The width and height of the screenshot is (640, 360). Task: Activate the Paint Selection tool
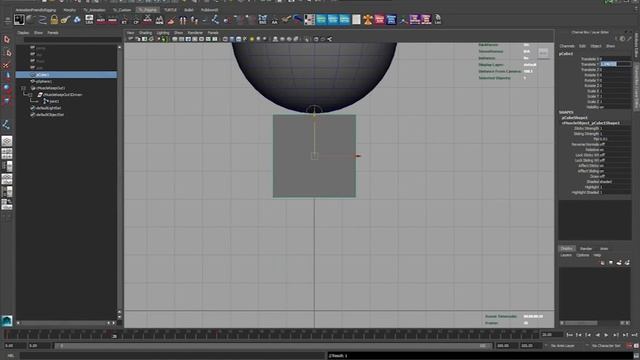(7, 64)
